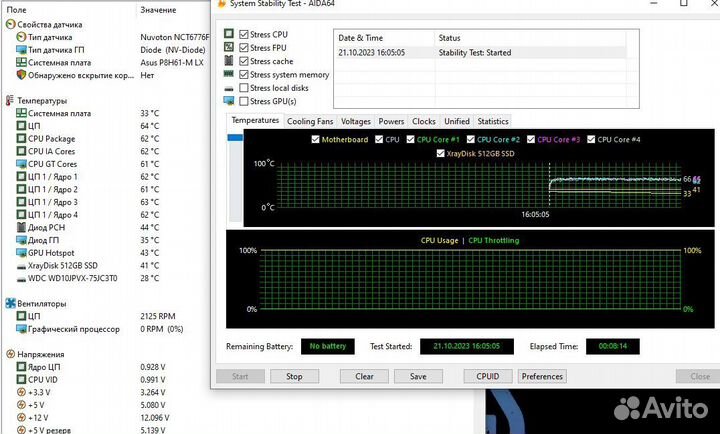Enable the Stress local disks checkbox
The image size is (720, 434).
(244, 88)
